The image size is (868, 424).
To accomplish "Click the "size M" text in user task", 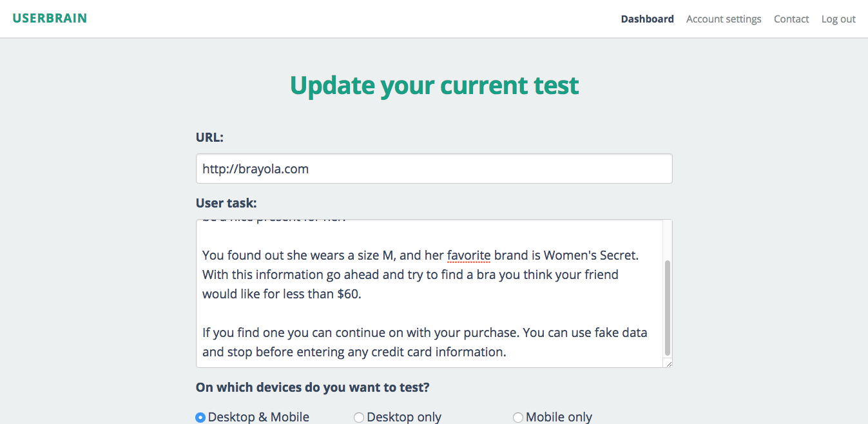I will click(x=377, y=255).
